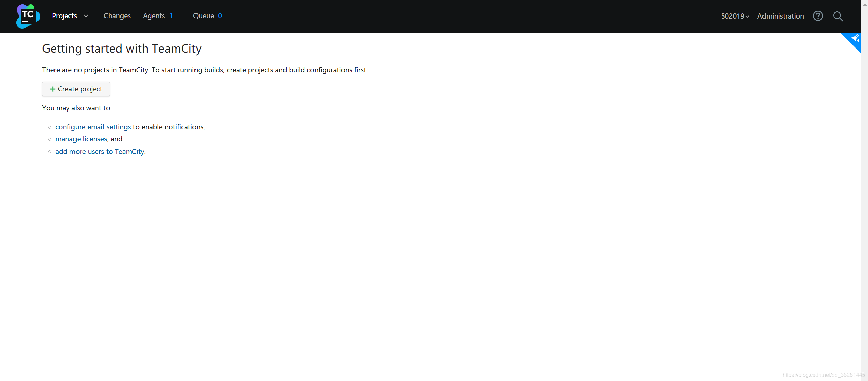868x381 pixels.
Task: Click add more users to TeamCity link
Action: [x=100, y=152]
